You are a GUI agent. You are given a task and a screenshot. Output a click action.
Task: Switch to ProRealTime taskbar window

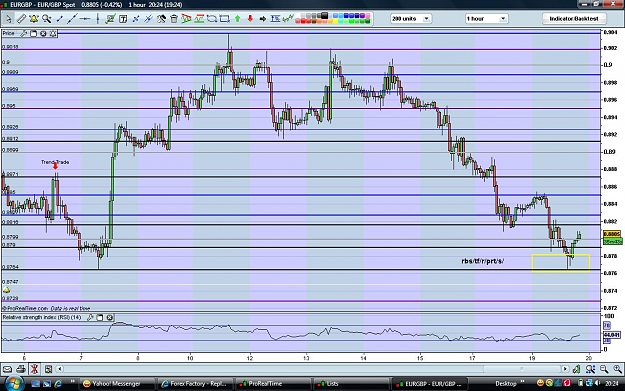click(273, 383)
